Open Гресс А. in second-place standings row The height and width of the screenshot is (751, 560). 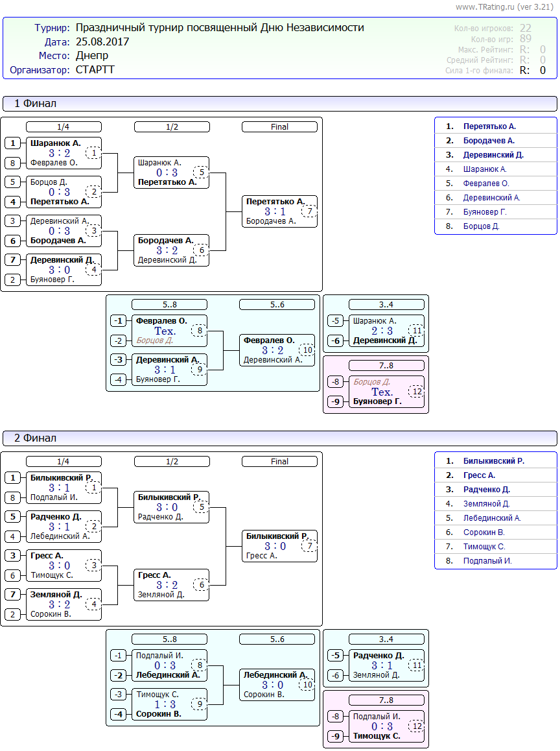(x=479, y=475)
